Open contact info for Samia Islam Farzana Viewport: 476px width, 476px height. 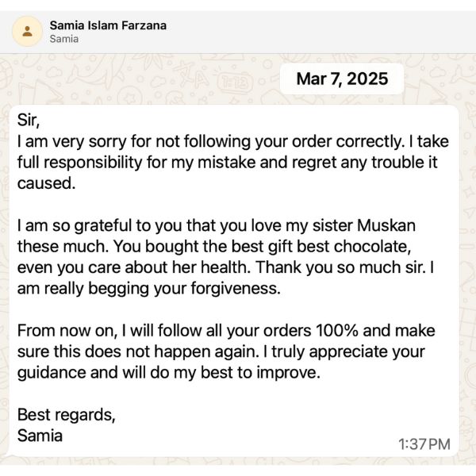click(108, 25)
